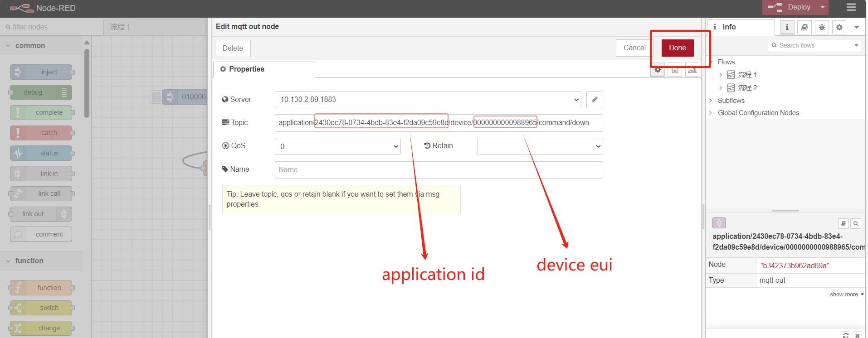The width and height of the screenshot is (868, 338).
Task: Open the Deploy options dropdown arrow
Action: tap(823, 7)
